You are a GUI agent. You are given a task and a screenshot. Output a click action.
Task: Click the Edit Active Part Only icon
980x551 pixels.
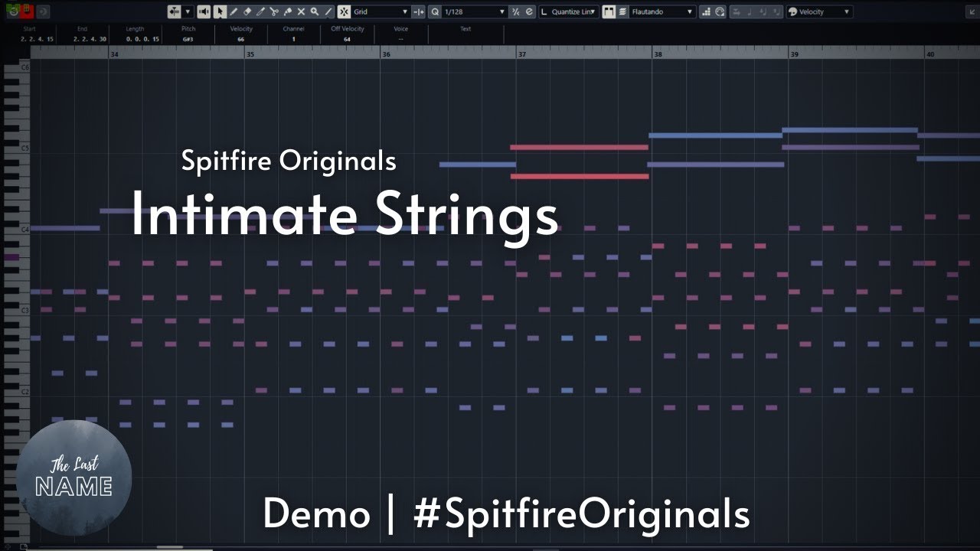pyautogui.click(x=622, y=11)
